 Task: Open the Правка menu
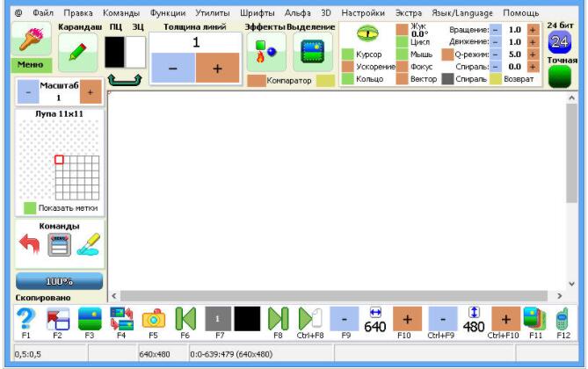[78, 13]
